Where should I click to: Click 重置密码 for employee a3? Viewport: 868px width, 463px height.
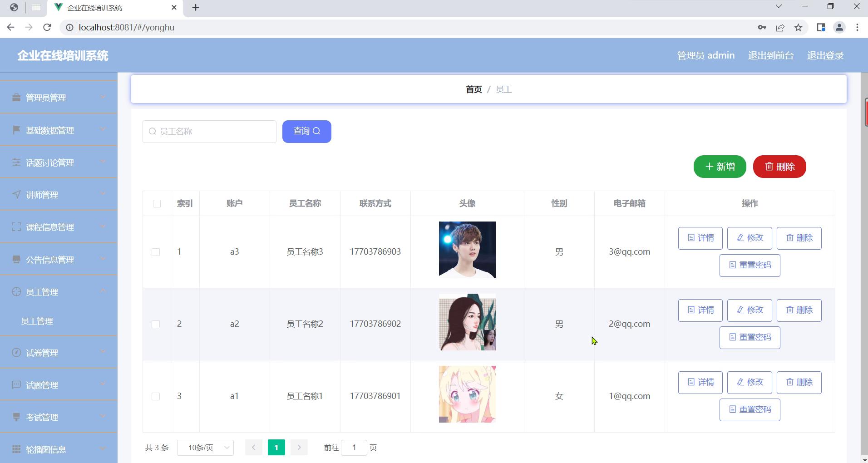coord(750,266)
